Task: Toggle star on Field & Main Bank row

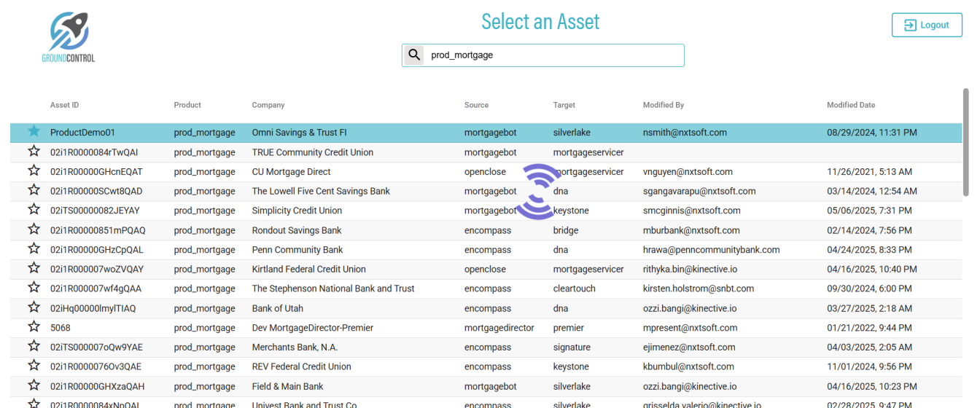Action: point(34,385)
